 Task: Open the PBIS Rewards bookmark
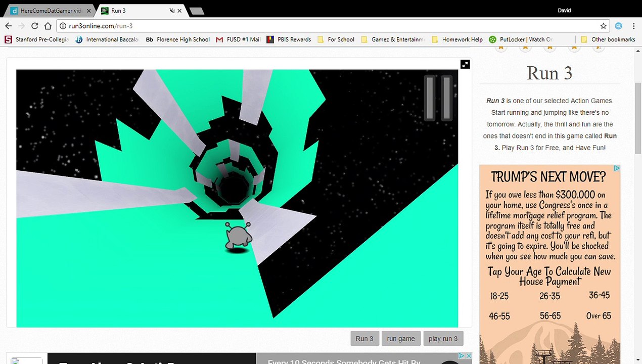(289, 39)
